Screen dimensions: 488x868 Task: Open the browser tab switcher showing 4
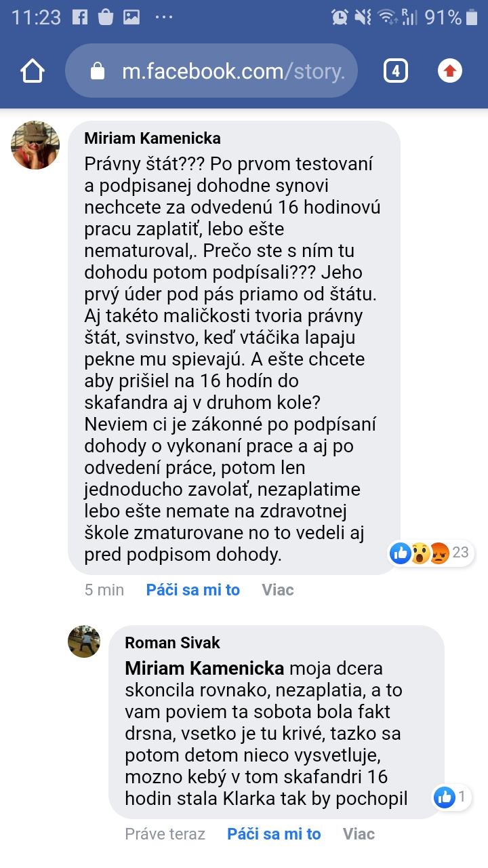(396, 71)
